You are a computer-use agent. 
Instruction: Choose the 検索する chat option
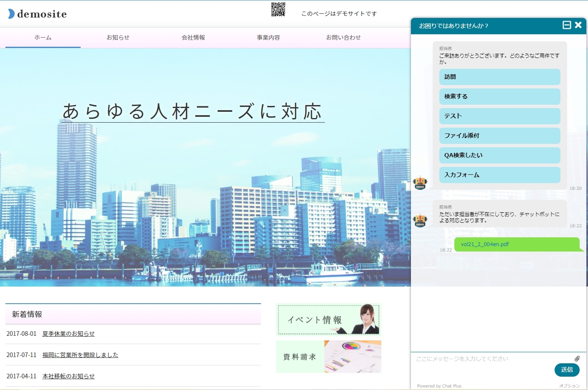(x=499, y=96)
